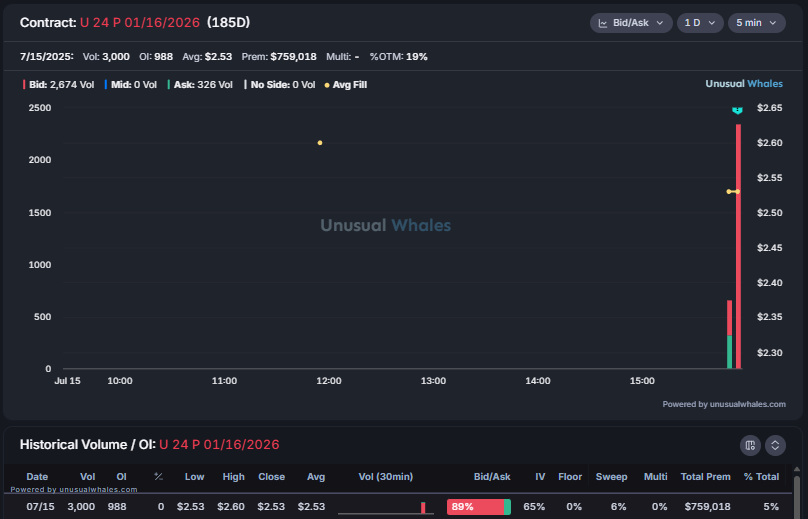
Task: Click the 6% Sweep cell
Action: (618, 507)
